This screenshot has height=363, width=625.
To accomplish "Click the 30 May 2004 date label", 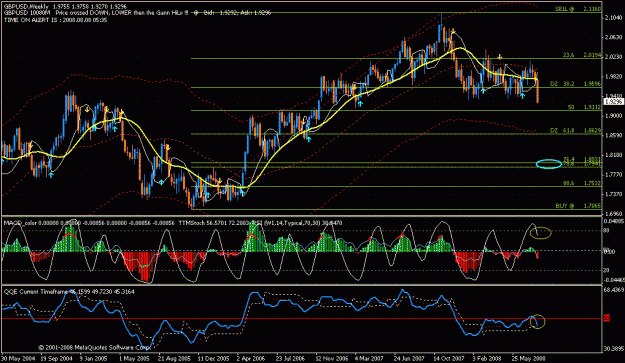I will [18, 358].
